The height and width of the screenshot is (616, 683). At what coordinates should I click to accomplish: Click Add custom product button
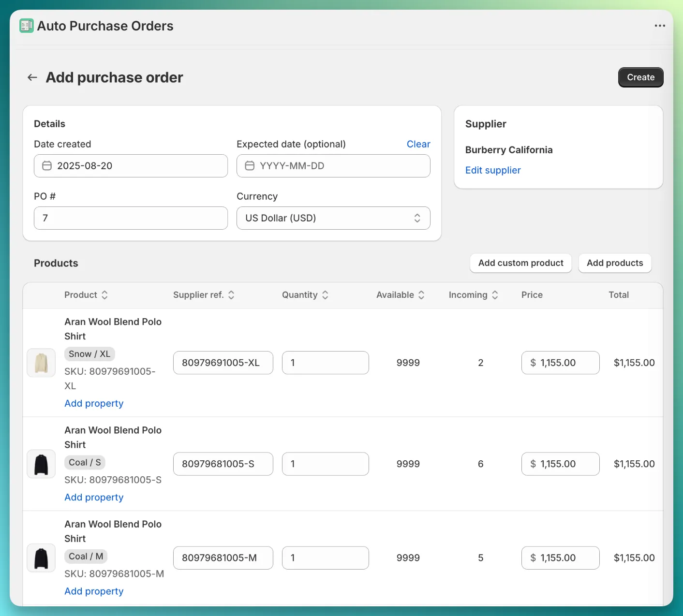pyautogui.click(x=521, y=263)
